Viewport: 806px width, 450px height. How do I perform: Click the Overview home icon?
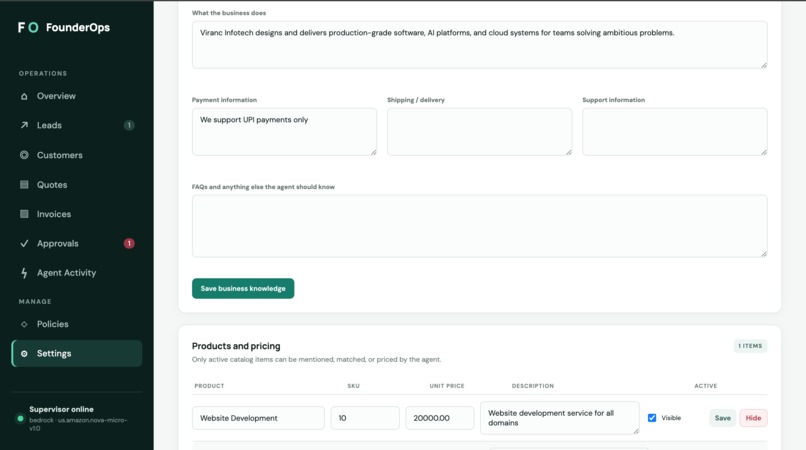pos(24,96)
